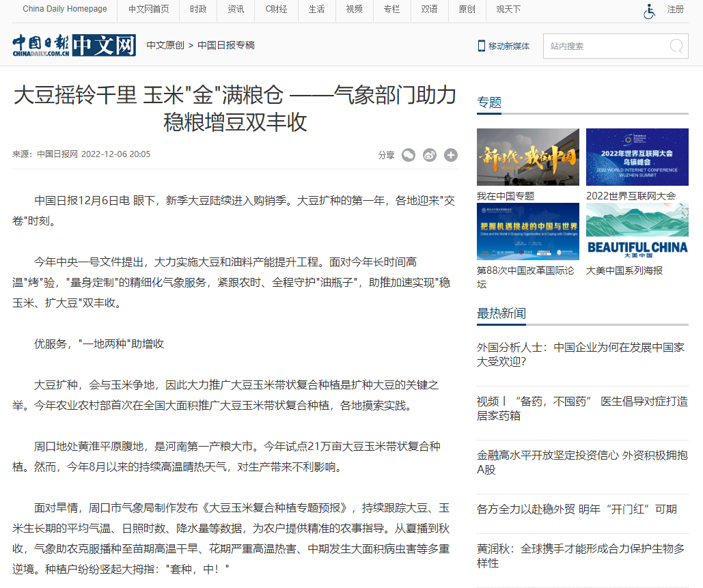Viewport: 703px width, 588px height.
Task: Open 2022世界互联网大会 caption link
Action: pyautogui.click(x=631, y=196)
